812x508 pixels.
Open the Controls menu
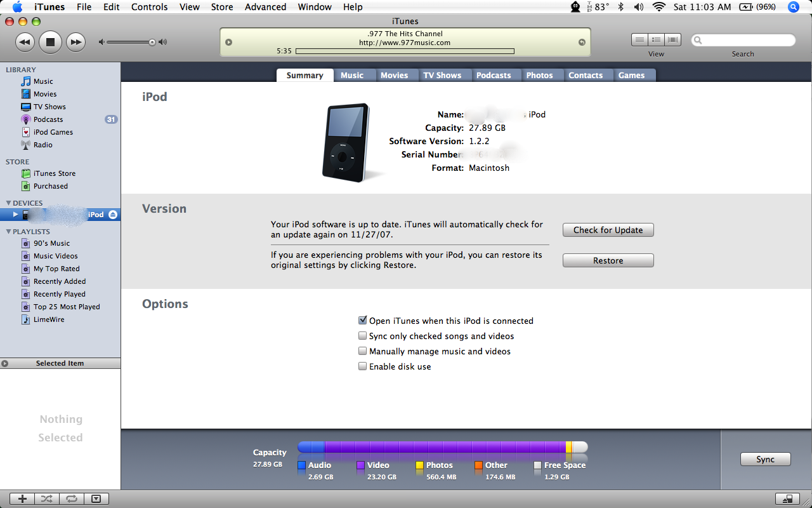(x=150, y=7)
